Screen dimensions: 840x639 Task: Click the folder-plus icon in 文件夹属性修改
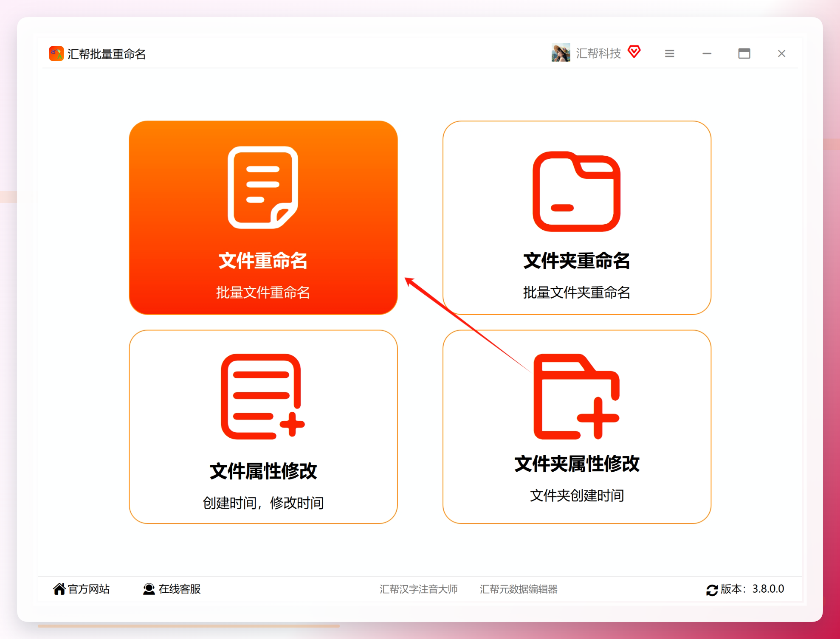(576, 396)
